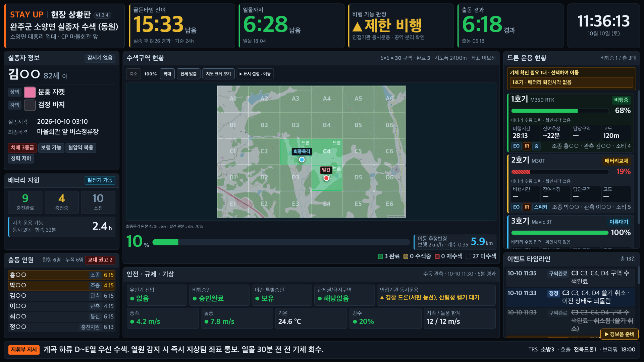Click the 이륙대기 badge on 3호기
This screenshot has height=362, width=644.
619,222
